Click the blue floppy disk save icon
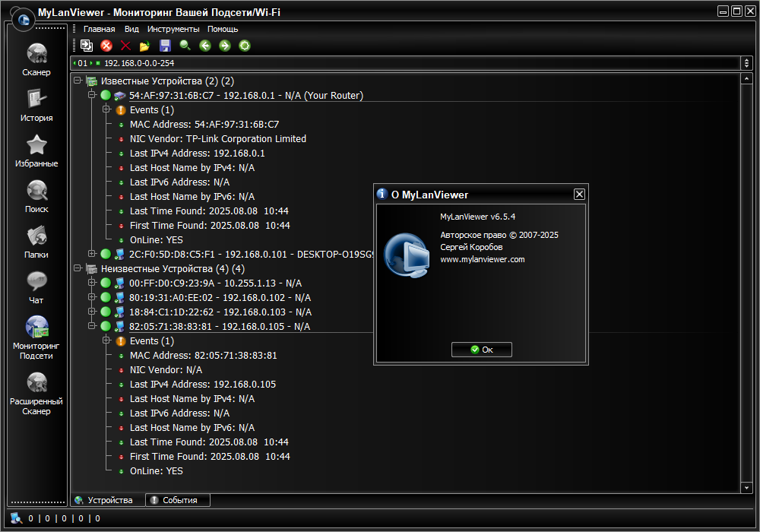Viewport: 760px width, 532px height. [165, 46]
